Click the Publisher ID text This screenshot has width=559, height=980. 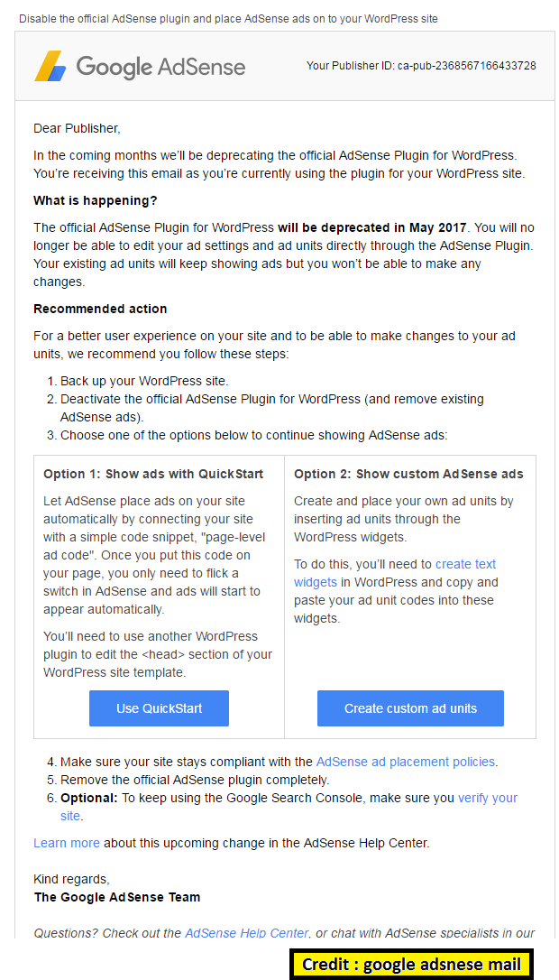coord(421,66)
